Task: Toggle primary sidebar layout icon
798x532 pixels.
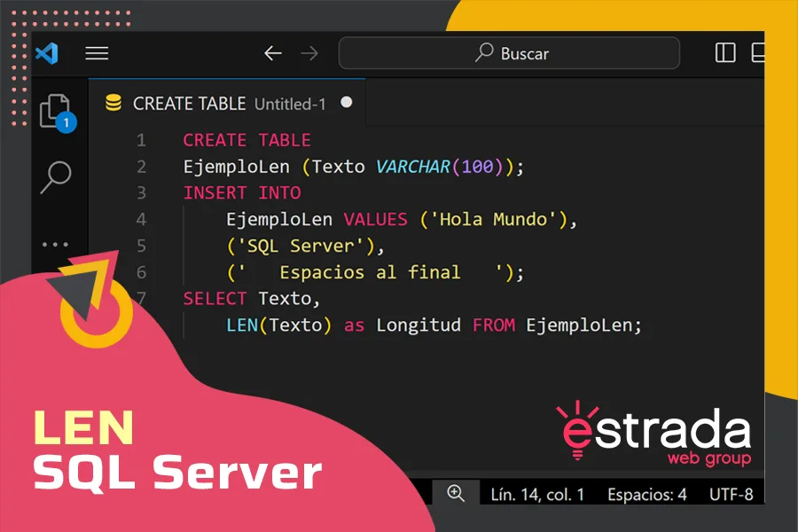Action: coord(725,52)
